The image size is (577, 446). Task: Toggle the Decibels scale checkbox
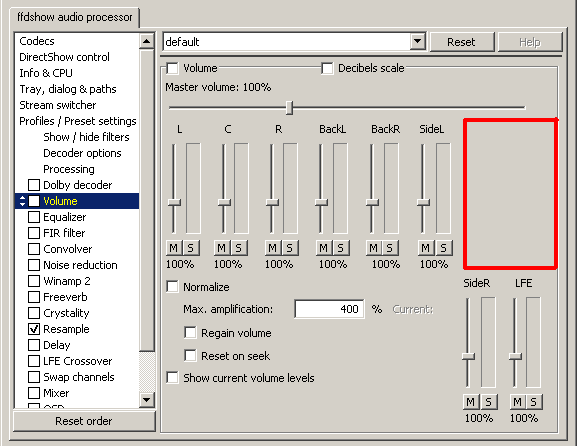point(327,68)
